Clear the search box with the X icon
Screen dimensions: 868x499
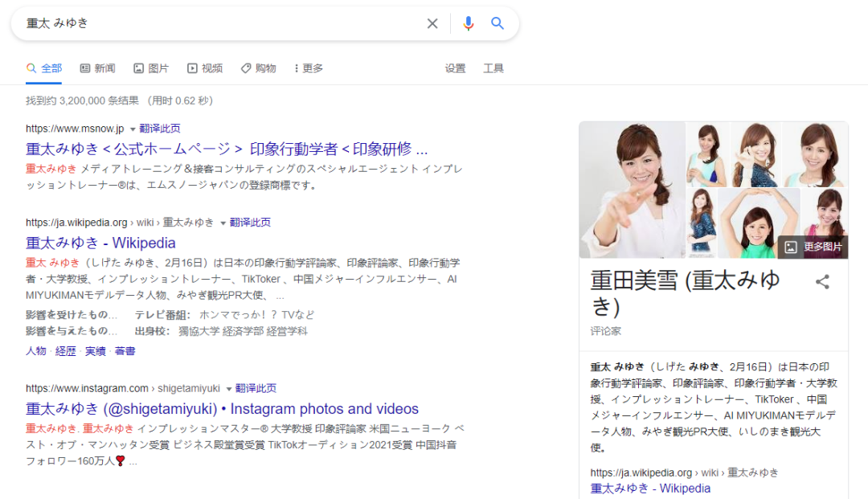click(432, 23)
